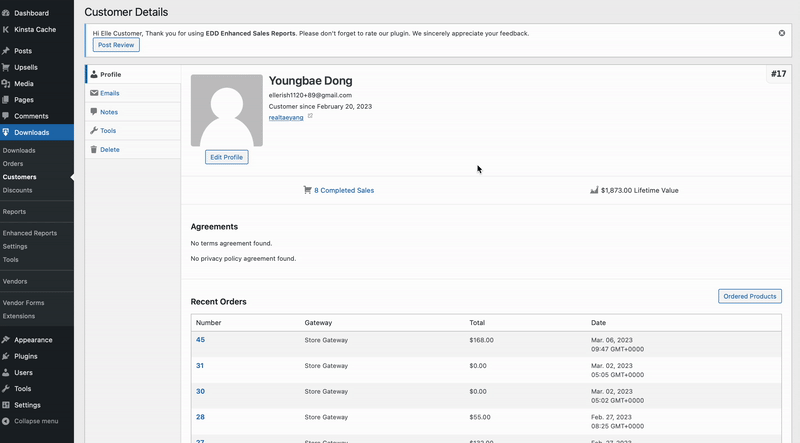Click the Number column header
This screenshot has width=800, height=443.
click(x=209, y=323)
